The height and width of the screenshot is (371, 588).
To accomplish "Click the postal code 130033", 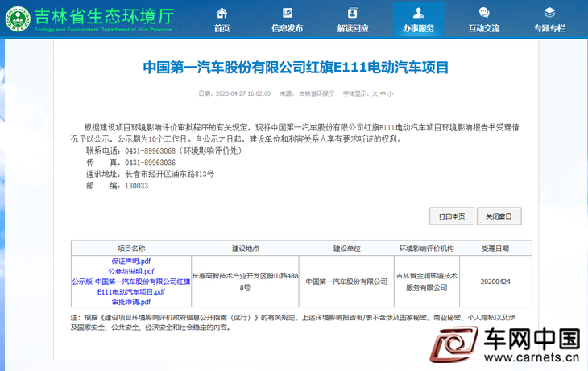I will [136, 186].
